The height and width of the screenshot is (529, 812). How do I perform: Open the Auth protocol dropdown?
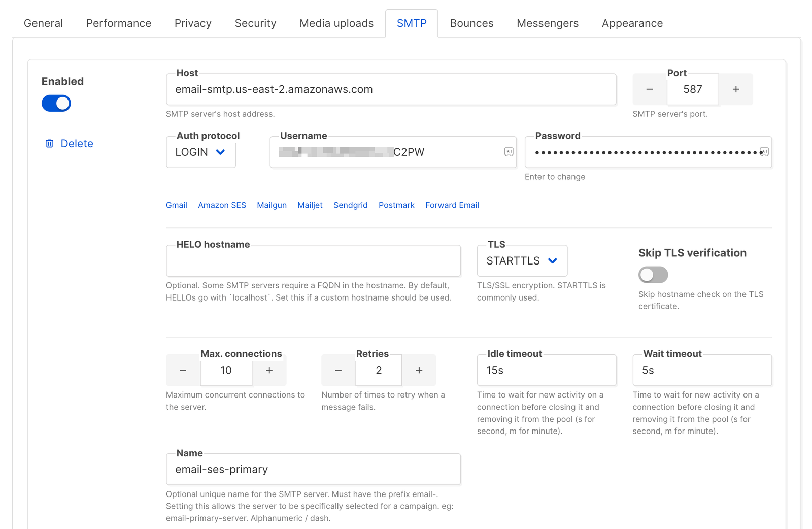tap(200, 152)
